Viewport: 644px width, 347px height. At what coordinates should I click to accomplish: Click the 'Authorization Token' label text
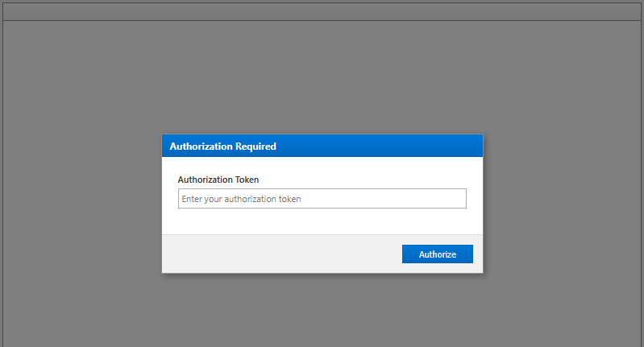pyautogui.click(x=218, y=180)
